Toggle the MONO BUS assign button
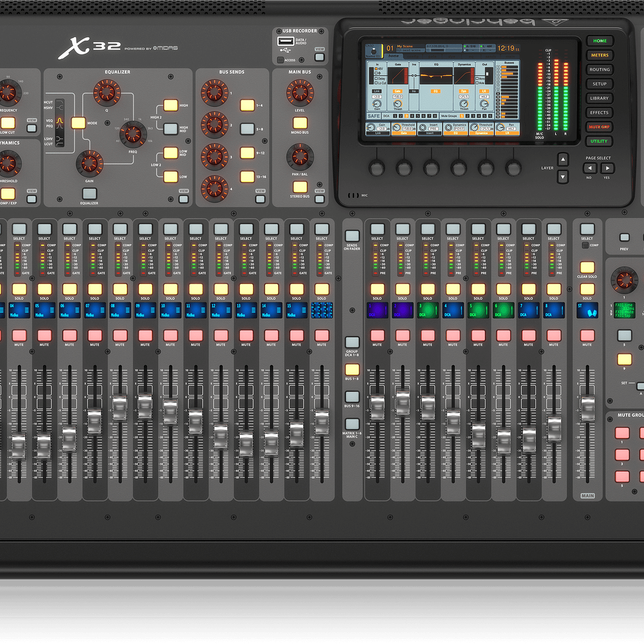This screenshot has width=644, height=644. 300,123
